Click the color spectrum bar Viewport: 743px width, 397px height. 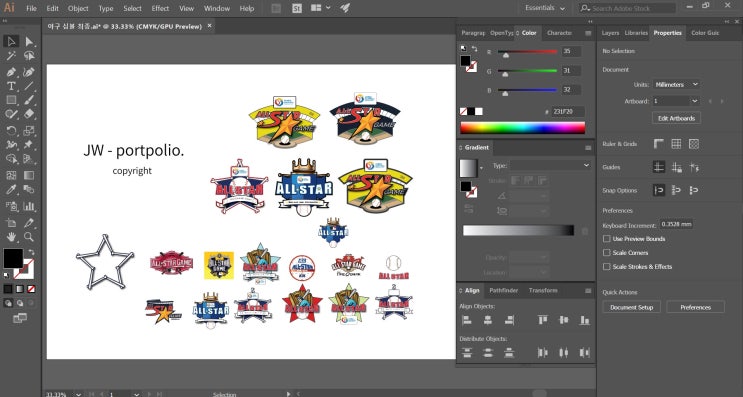pyautogui.click(x=523, y=128)
